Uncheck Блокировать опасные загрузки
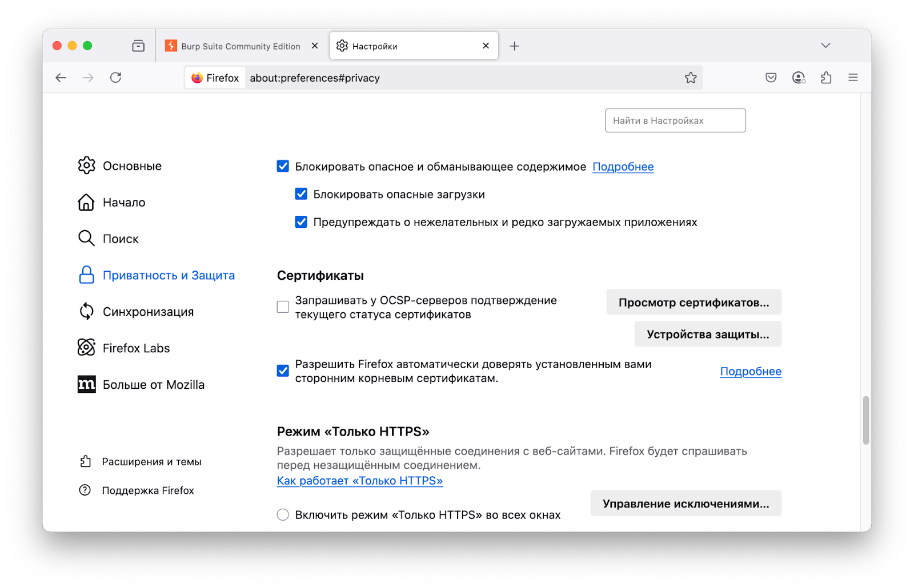The width and height of the screenshot is (914, 588). (301, 194)
